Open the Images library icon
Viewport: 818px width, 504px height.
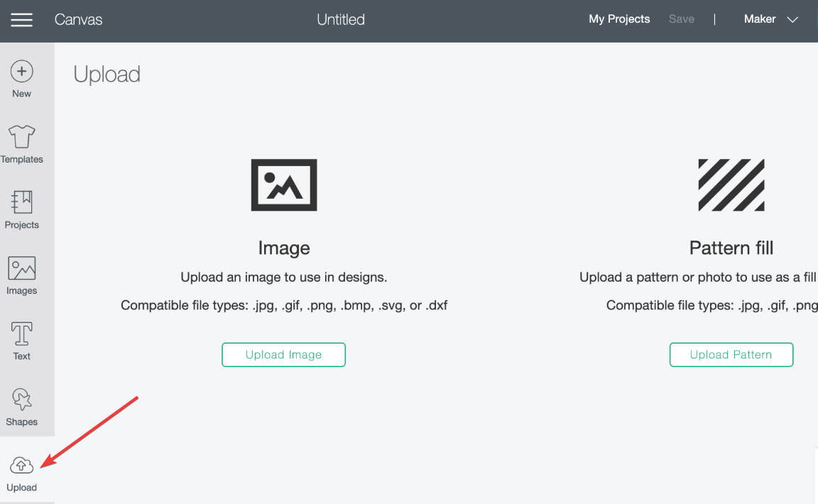[22, 268]
